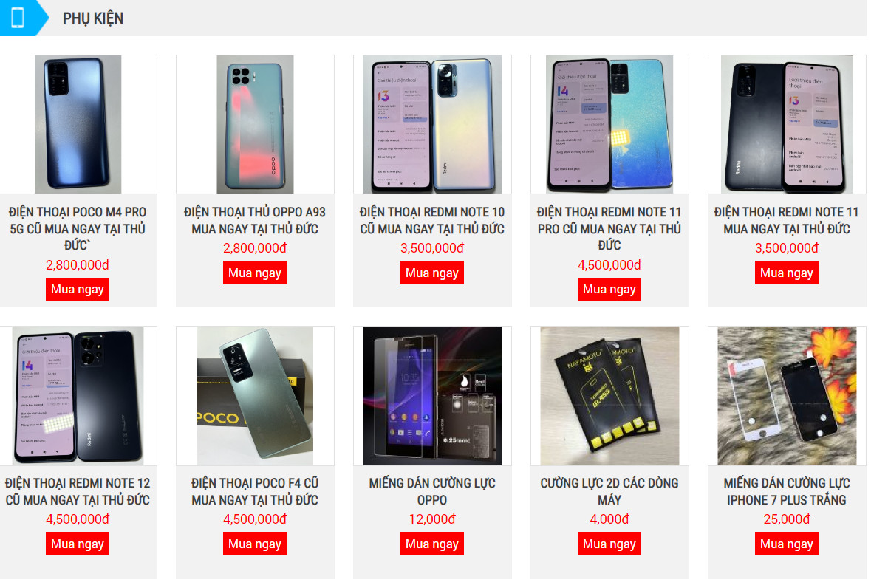Open the Poco F4 photo with box

[x=255, y=396]
